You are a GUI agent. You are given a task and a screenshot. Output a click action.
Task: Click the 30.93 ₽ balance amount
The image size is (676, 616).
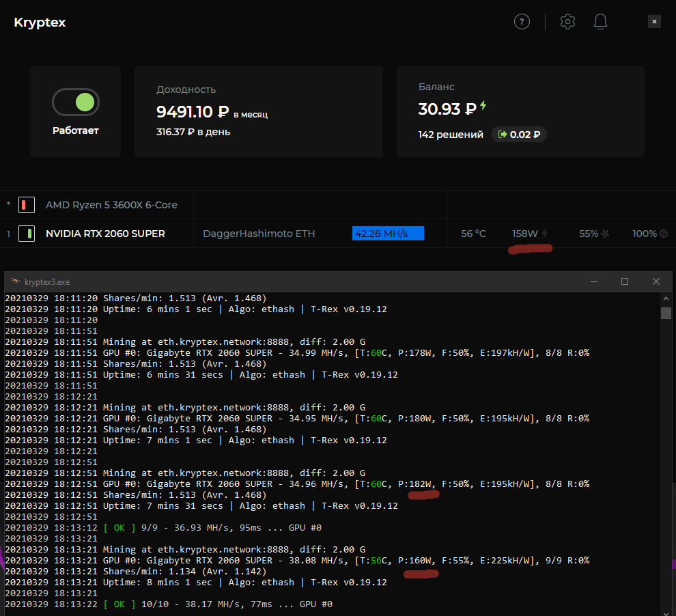(447, 109)
